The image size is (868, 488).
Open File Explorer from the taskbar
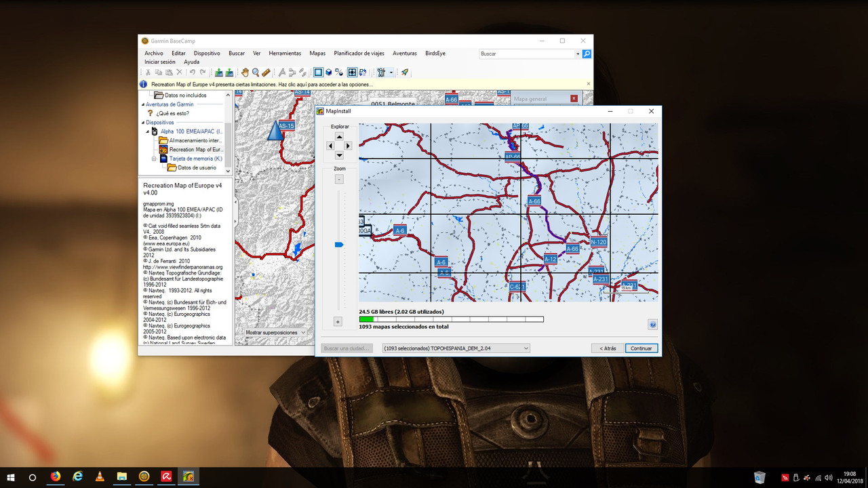coord(122,477)
